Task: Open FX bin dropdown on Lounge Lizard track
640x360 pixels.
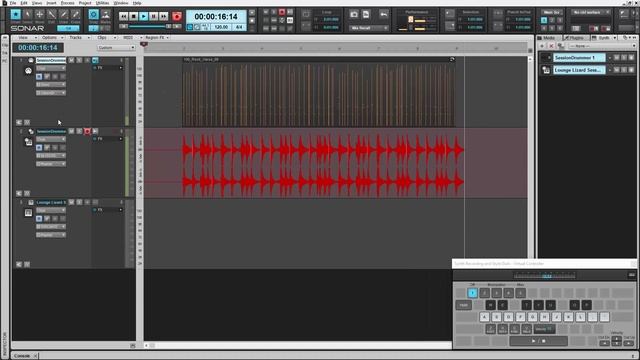Action: click(121, 210)
